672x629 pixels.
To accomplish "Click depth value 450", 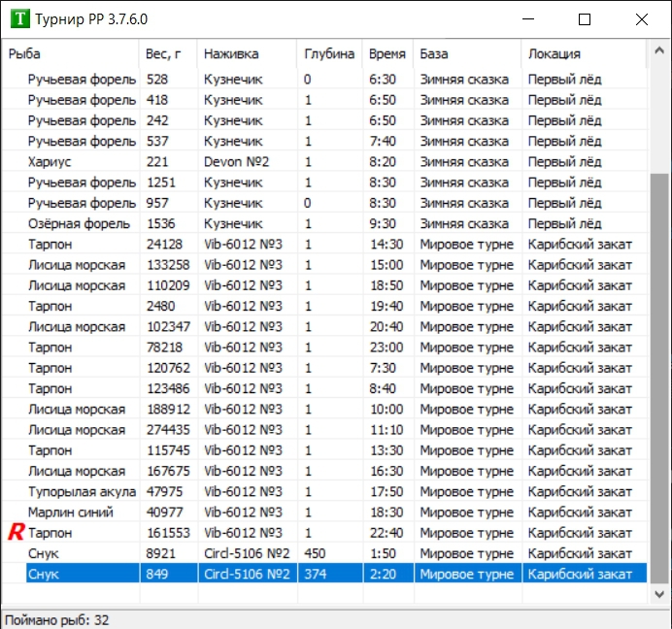I will (x=315, y=553).
